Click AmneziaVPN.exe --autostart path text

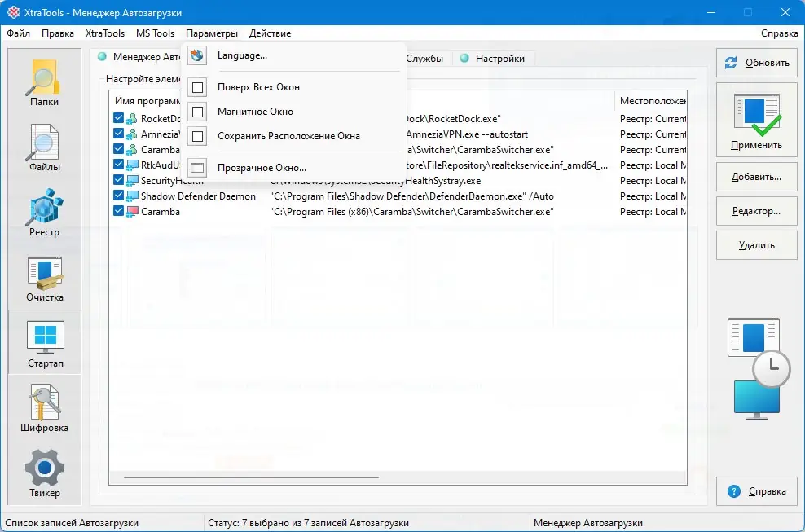pos(467,134)
